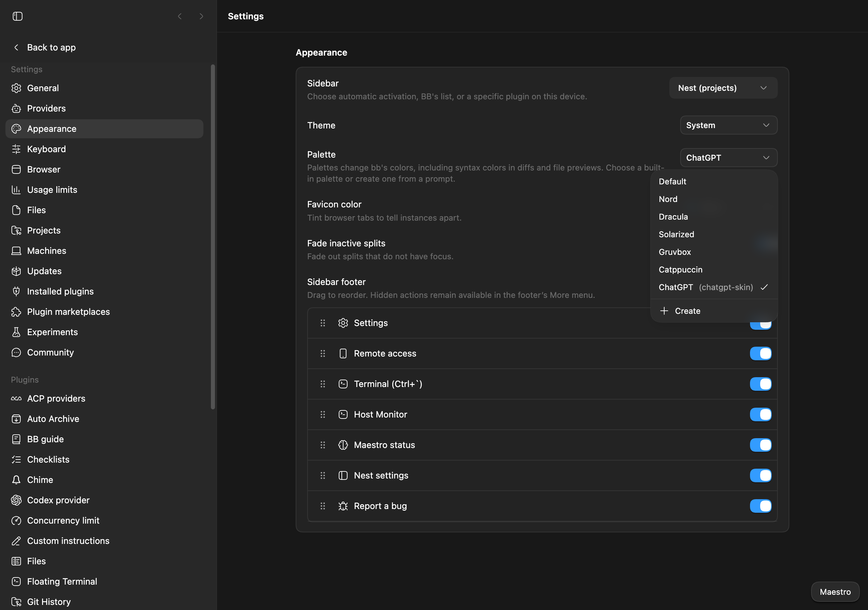The width and height of the screenshot is (868, 610).
Task: Choose the Solarized palette
Action: (x=714, y=234)
